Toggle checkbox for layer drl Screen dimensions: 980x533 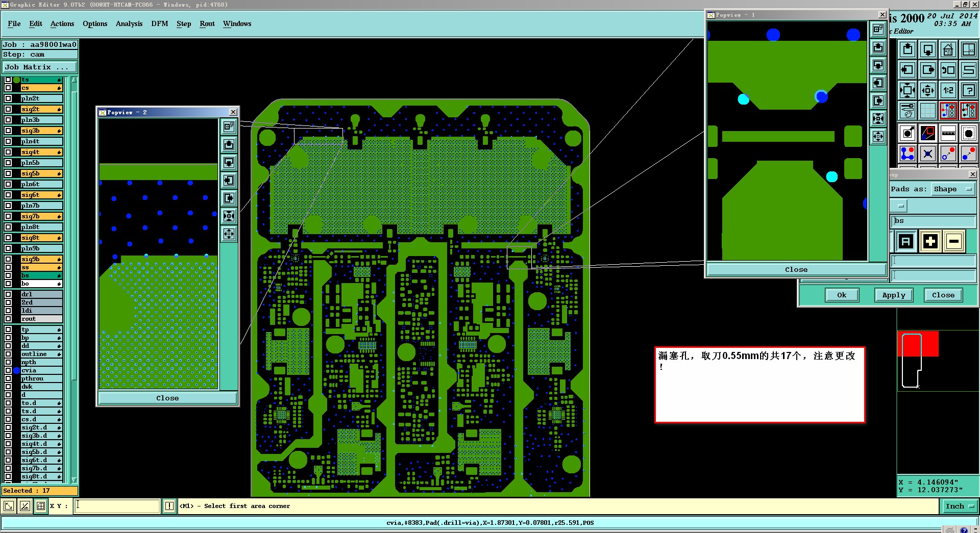(8, 294)
